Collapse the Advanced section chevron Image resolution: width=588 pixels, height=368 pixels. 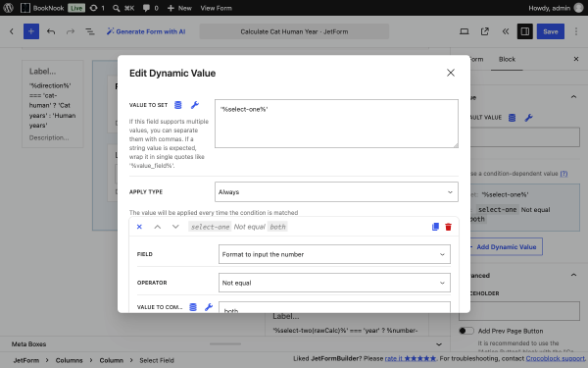573,275
